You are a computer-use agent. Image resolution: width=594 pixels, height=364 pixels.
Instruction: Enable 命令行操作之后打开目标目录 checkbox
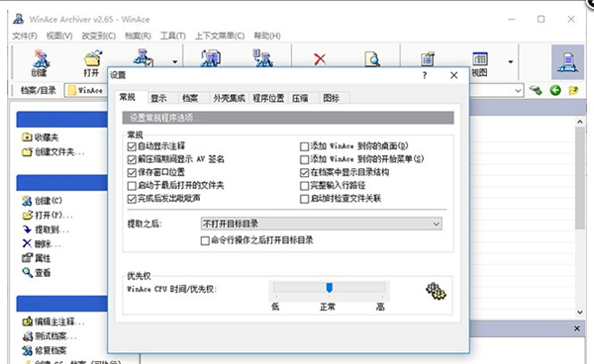(x=205, y=240)
